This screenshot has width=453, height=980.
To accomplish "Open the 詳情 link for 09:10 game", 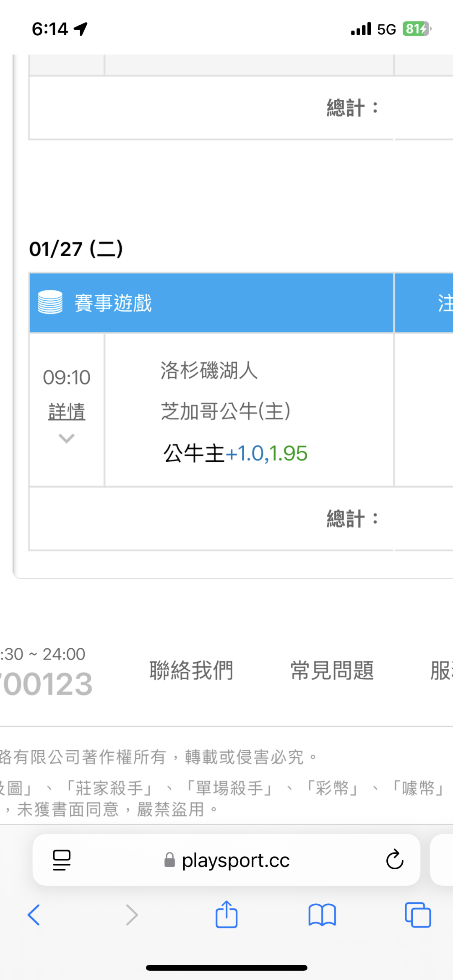I will point(67,411).
